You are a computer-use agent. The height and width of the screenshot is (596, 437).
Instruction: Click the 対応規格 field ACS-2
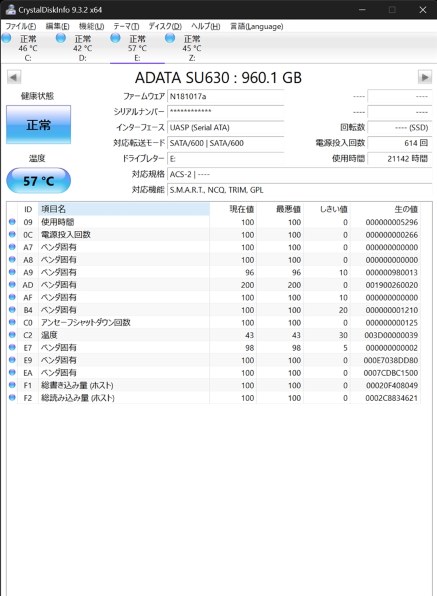[x=300, y=174]
